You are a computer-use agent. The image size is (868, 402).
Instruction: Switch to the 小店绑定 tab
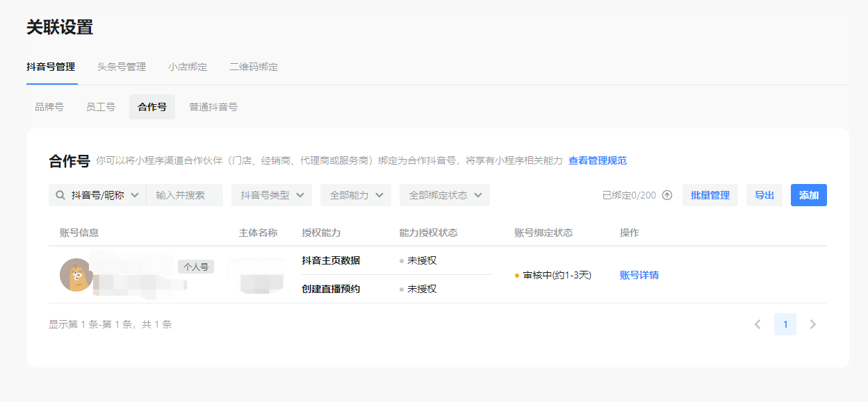(188, 67)
